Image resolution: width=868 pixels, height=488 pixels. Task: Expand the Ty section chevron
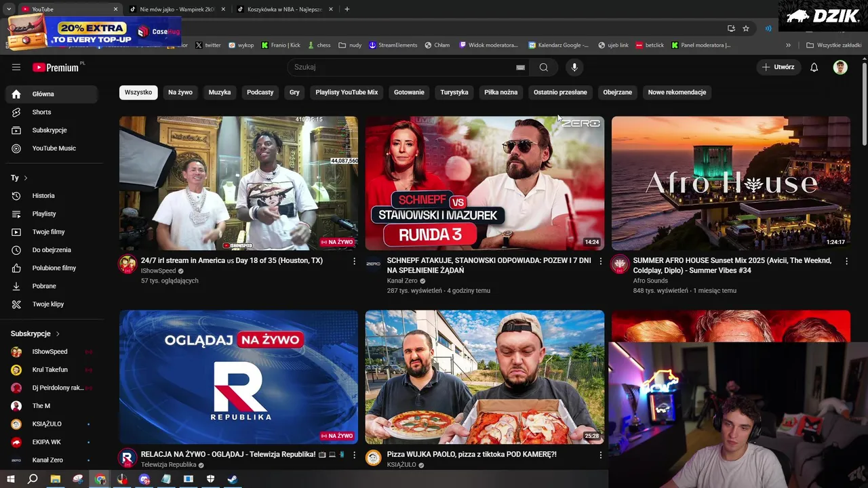[26, 178]
